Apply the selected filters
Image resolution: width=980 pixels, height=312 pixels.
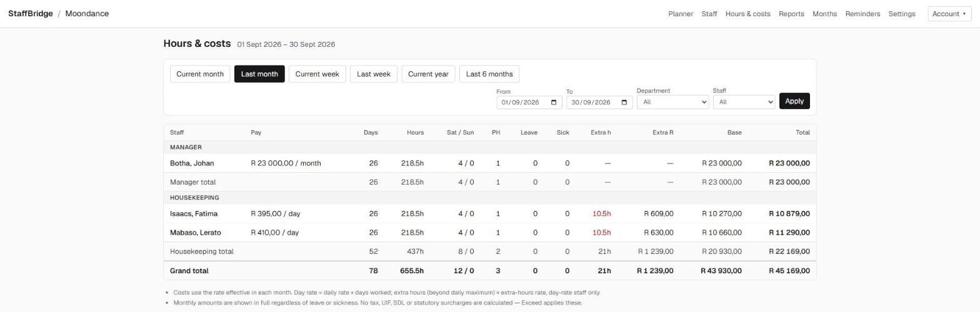(794, 101)
